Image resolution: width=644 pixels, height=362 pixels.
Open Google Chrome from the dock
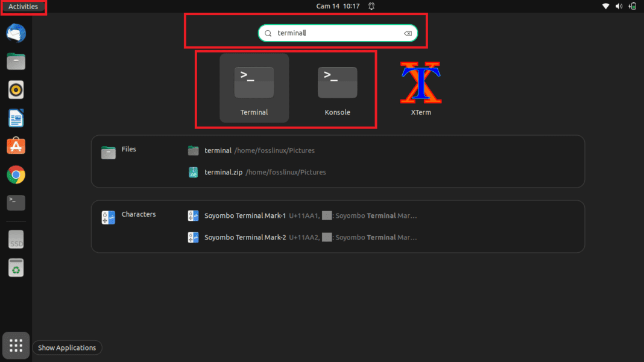click(16, 174)
